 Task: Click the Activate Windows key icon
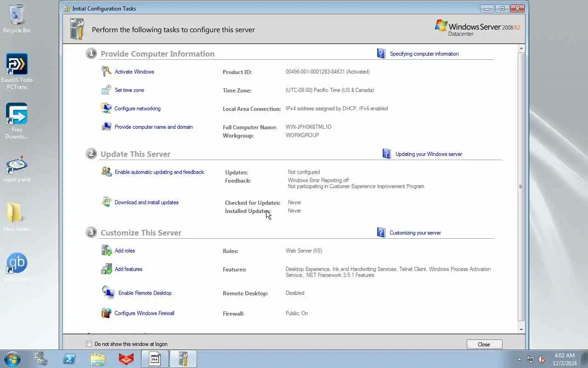click(x=107, y=71)
